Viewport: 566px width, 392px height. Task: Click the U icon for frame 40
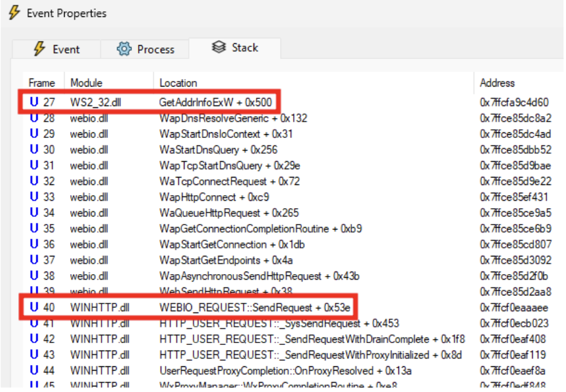[x=33, y=307]
